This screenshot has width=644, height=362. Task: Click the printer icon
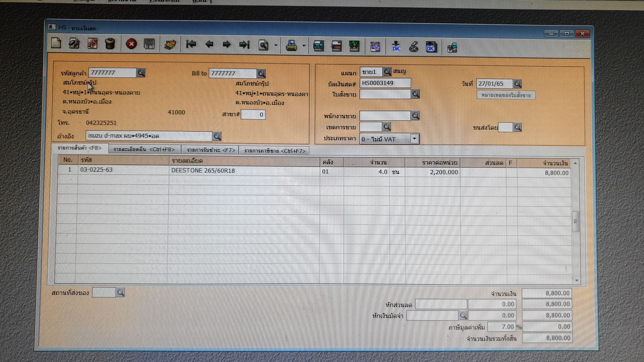coord(291,45)
